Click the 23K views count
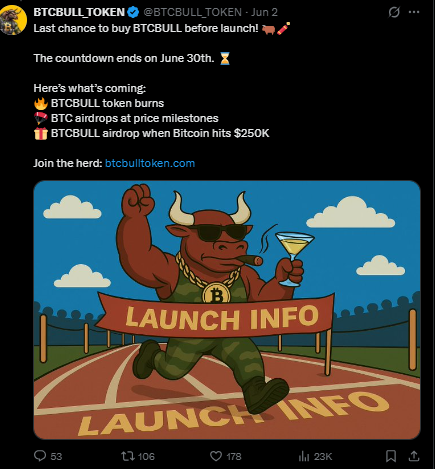The width and height of the screenshot is (435, 469). coord(323,456)
